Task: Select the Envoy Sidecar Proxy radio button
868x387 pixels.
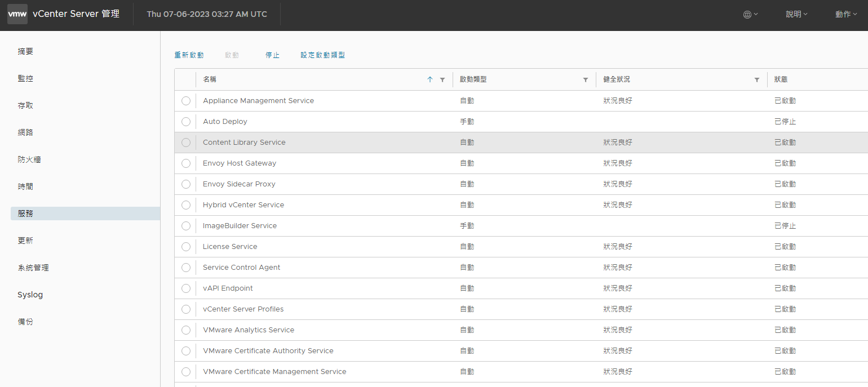Action: tap(186, 184)
